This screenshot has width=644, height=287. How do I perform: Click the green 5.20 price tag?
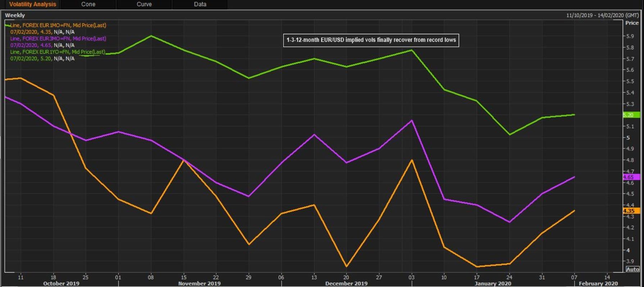(631, 115)
